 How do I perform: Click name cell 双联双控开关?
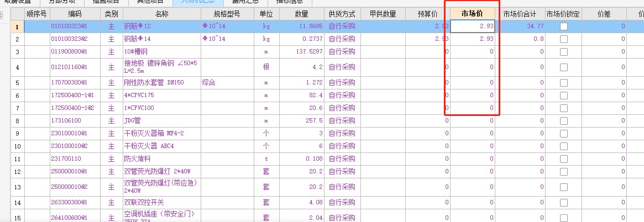[162, 203]
